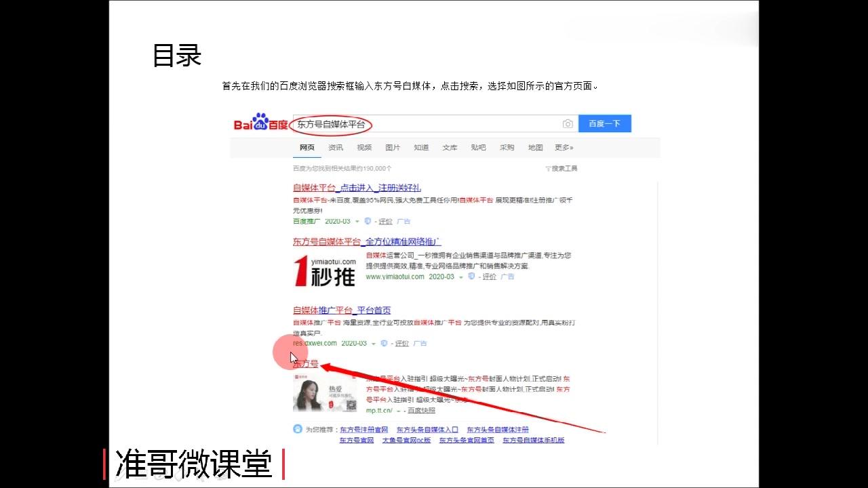Switch to the 采购 tab
This screenshot has width=868, height=488.
point(507,147)
